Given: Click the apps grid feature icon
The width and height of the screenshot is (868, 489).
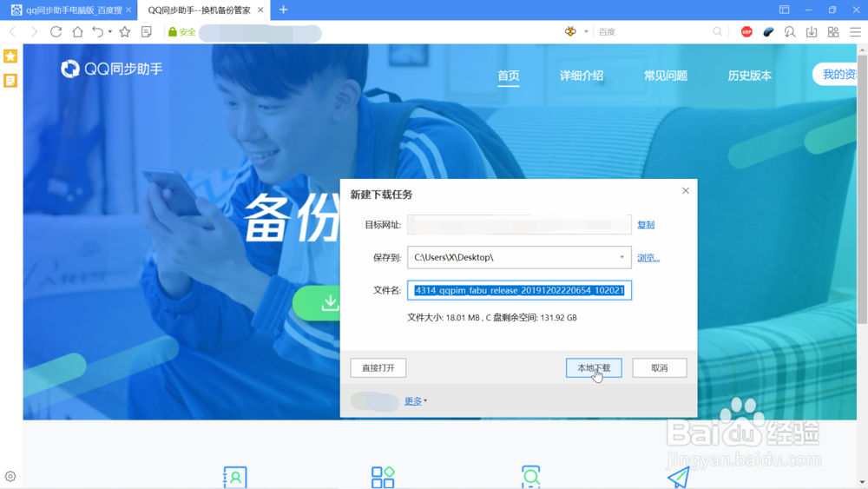Looking at the screenshot, I should pos(383,477).
